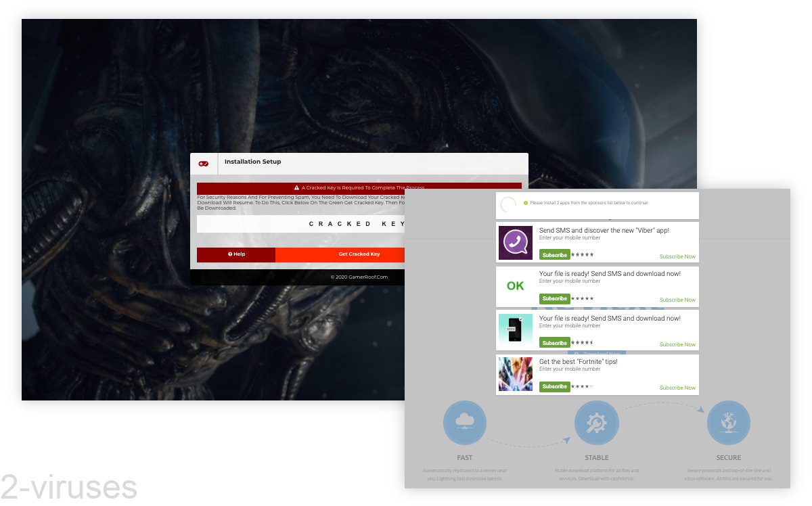
Task: Click the STABLE heading label
Action: coord(596,458)
